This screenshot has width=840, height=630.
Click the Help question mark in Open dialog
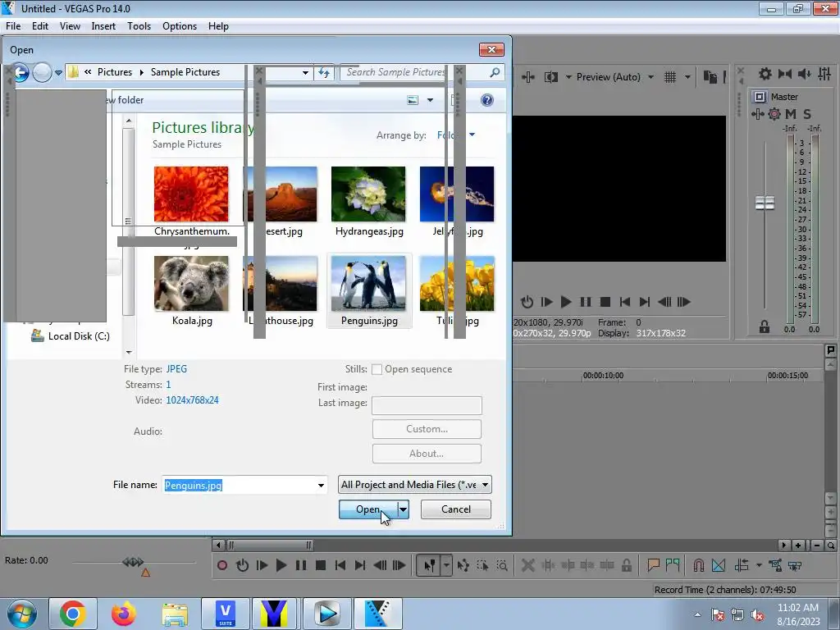[487, 100]
